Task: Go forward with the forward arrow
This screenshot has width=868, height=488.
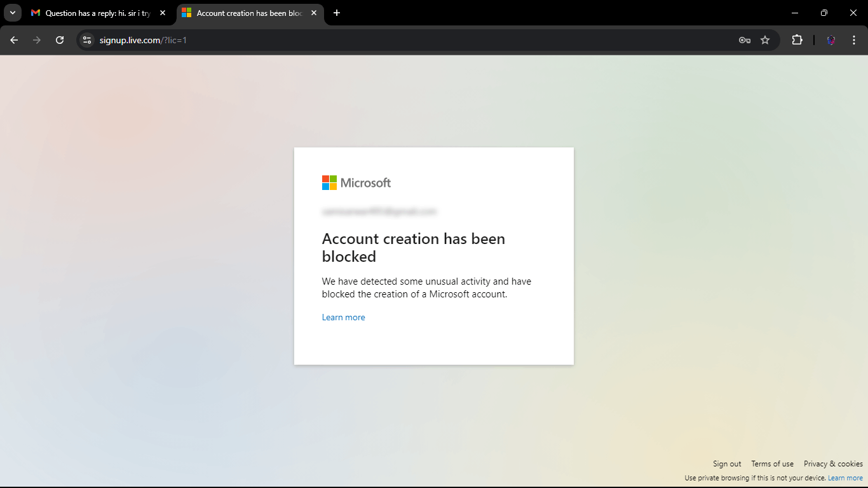Action: click(37, 40)
